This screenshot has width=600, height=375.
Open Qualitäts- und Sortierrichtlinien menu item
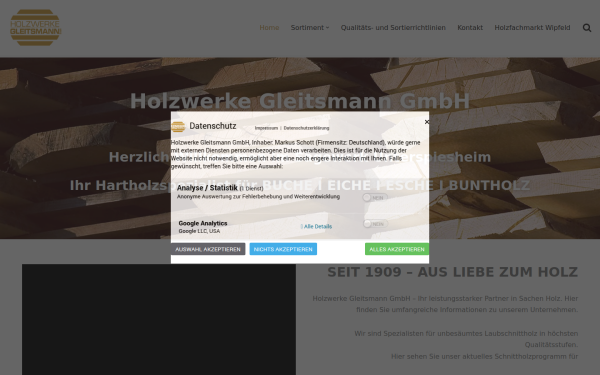point(393,28)
